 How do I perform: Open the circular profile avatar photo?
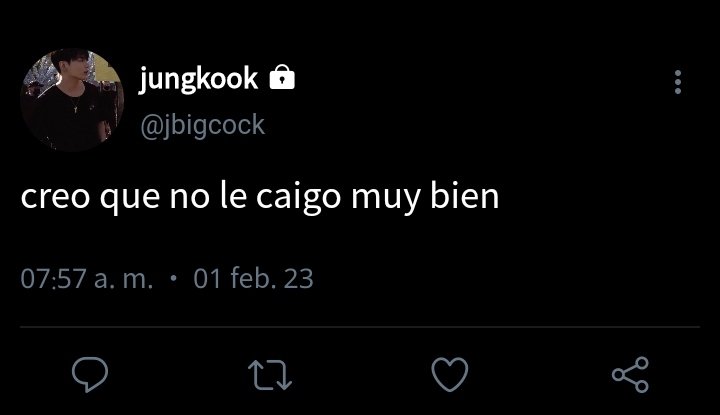[x=72, y=100]
